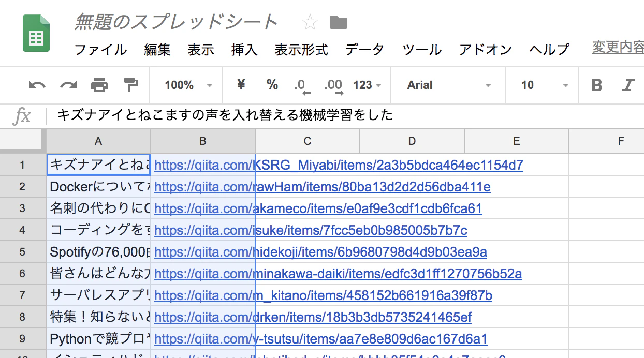
Task: Open the minakawa-daiki Qiita link
Action: pyautogui.click(x=338, y=273)
